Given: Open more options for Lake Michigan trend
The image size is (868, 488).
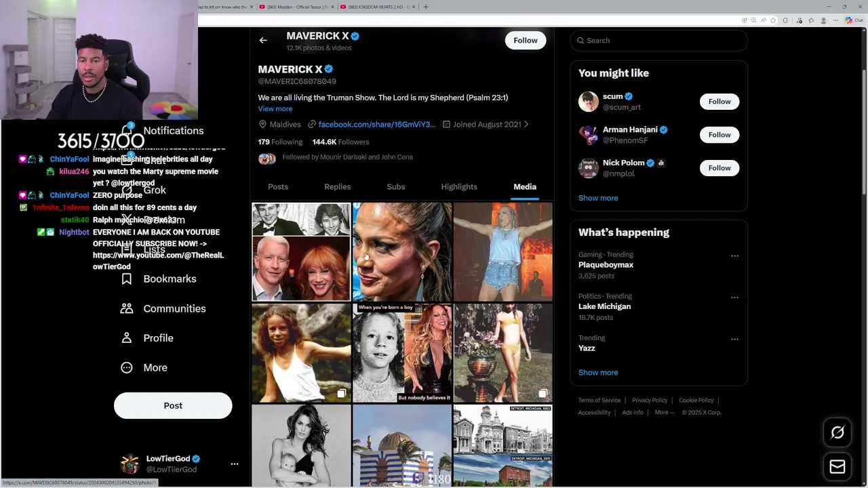Looking at the screenshot, I should 734,298.
